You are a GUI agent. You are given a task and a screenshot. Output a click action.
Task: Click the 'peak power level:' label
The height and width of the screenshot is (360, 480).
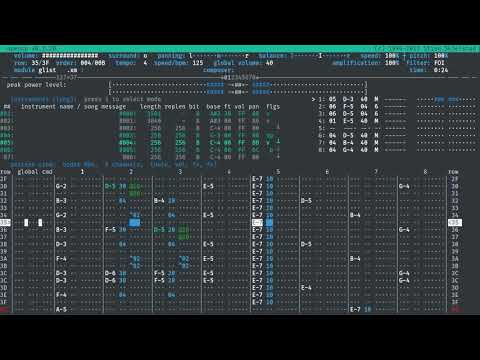coord(36,85)
